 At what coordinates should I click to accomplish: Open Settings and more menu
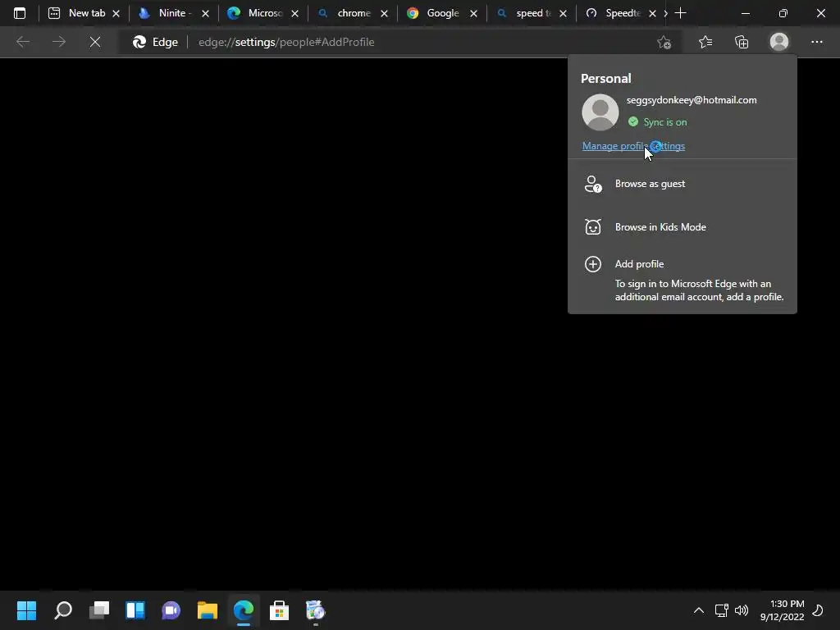(816, 42)
